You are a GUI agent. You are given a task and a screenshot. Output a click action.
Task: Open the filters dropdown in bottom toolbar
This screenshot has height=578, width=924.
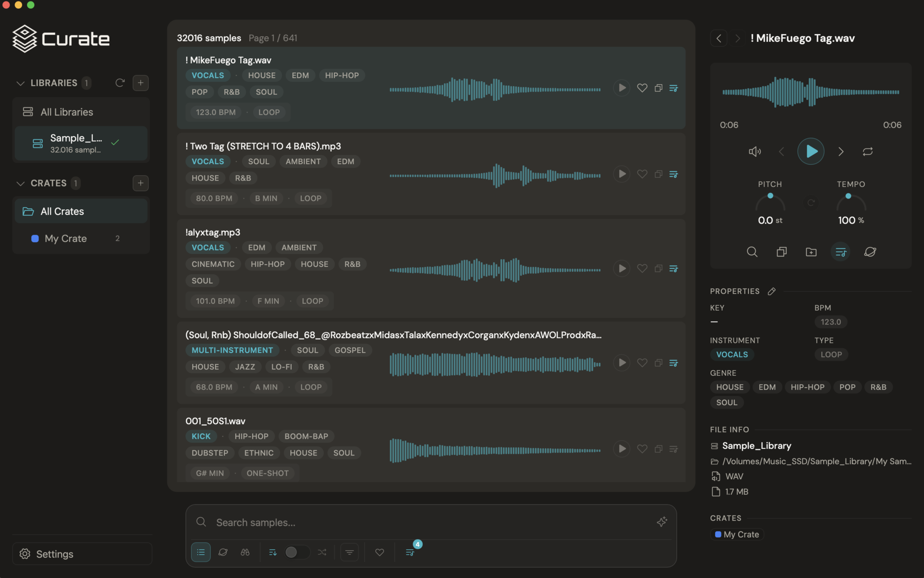point(350,552)
